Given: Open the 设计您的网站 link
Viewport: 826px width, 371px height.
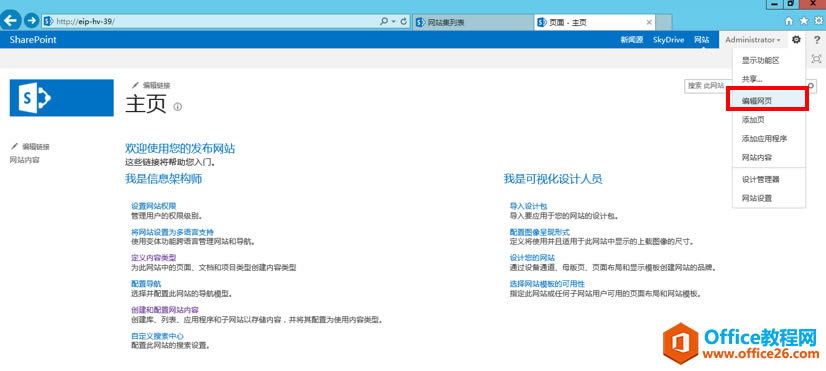Looking at the screenshot, I should coord(532,258).
